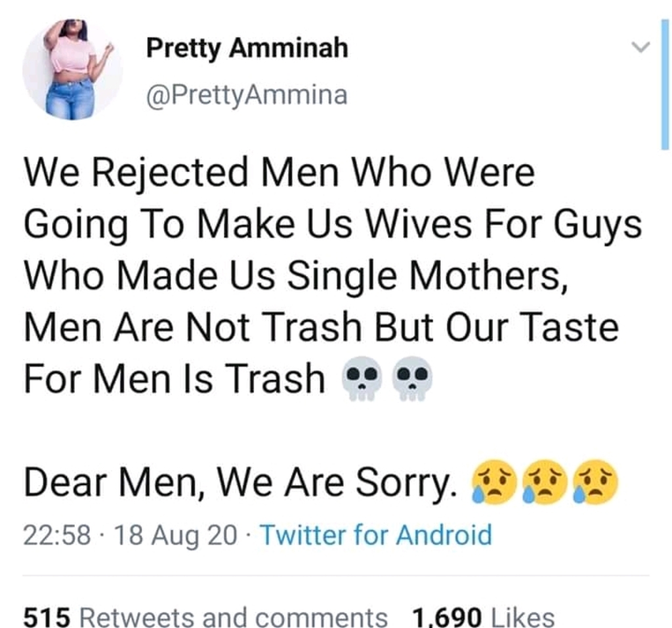Click the first crying face emoji
The height and width of the screenshot is (628, 672).
(493, 482)
